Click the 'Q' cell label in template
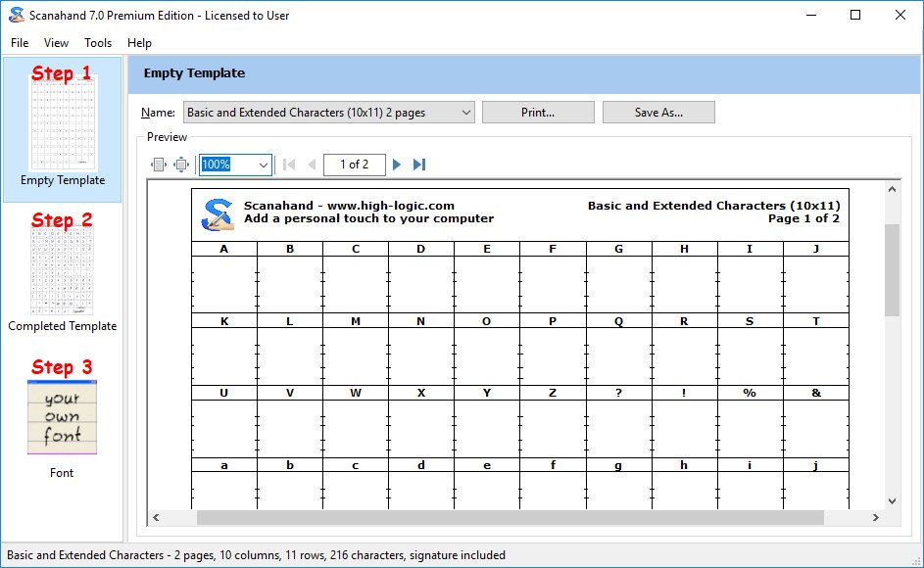Image resolution: width=924 pixels, height=568 pixels. point(618,321)
